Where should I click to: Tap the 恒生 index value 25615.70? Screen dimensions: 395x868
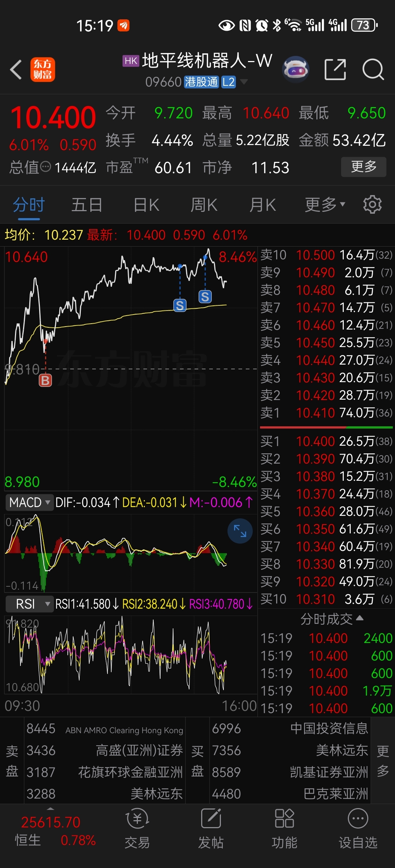tap(50, 822)
